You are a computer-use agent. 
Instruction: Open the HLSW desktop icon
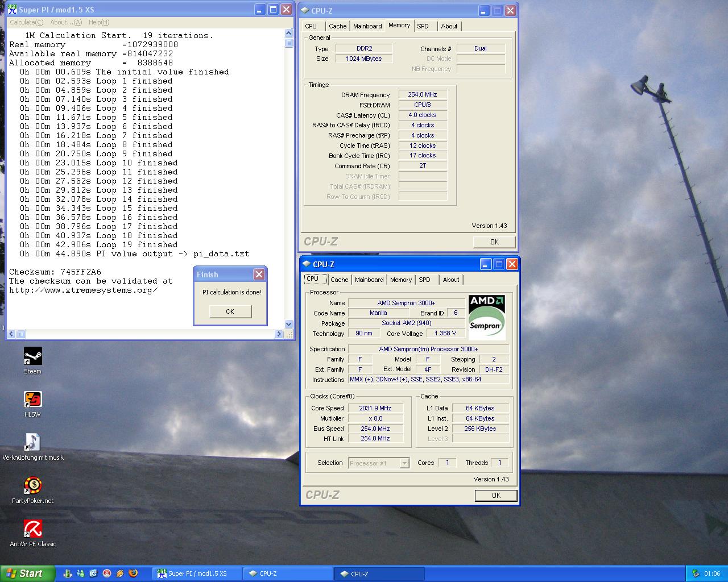point(32,400)
